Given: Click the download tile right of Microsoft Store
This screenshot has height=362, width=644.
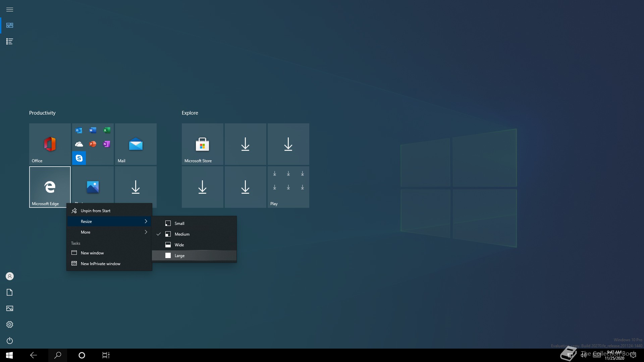Looking at the screenshot, I should pos(246,144).
